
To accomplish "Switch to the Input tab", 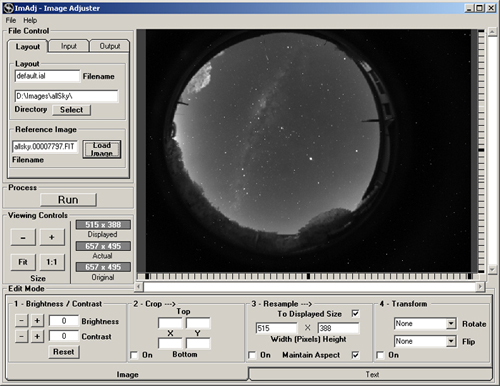I will 69,46.
